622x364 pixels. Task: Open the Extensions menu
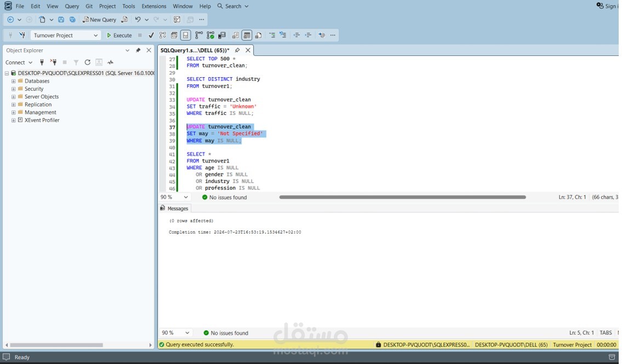click(154, 7)
